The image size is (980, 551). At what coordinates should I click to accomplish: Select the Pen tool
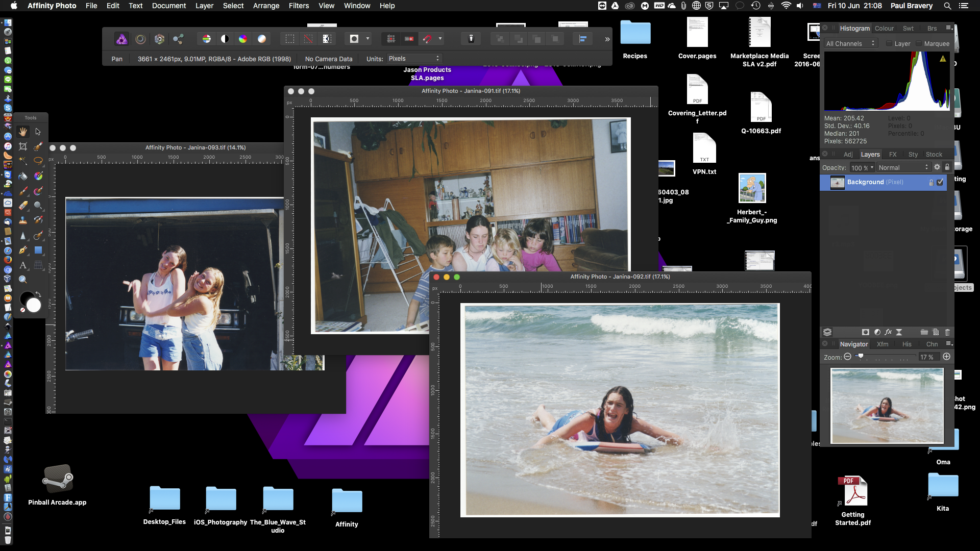pos(23,250)
